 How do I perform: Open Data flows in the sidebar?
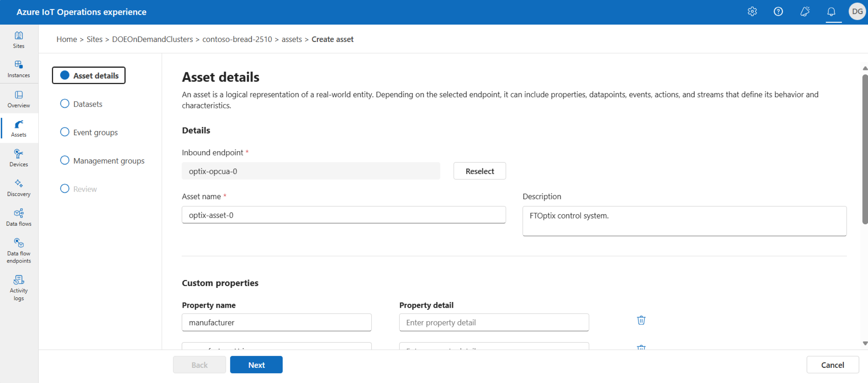[x=19, y=217]
